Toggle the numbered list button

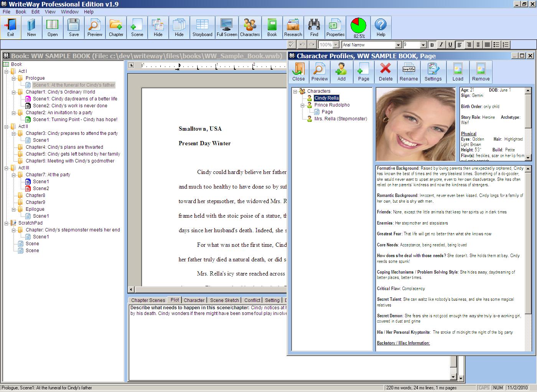[x=506, y=45]
